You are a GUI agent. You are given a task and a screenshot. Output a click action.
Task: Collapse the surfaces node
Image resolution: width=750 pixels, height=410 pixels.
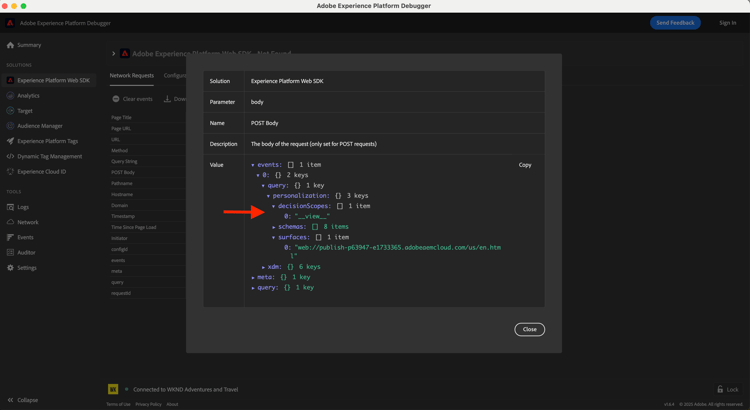(x=274, y=237)
